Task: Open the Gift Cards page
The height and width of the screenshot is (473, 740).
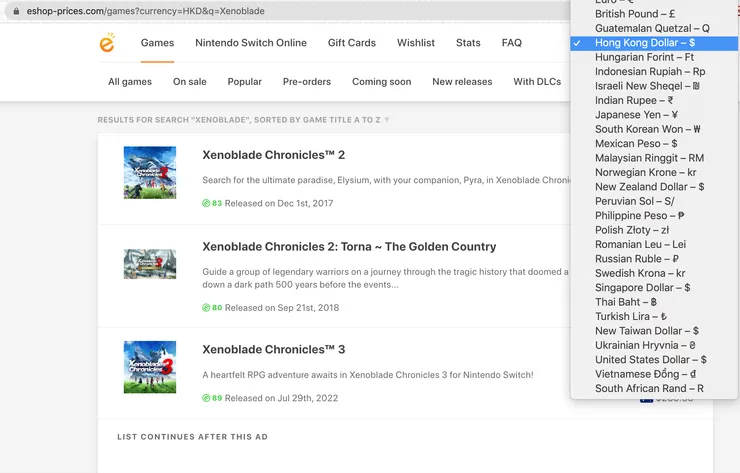Action: tap(352, 42)
